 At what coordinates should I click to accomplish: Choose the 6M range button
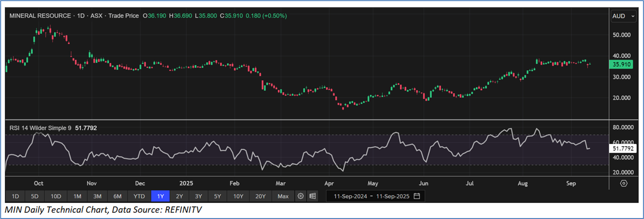tap(118, 196)
